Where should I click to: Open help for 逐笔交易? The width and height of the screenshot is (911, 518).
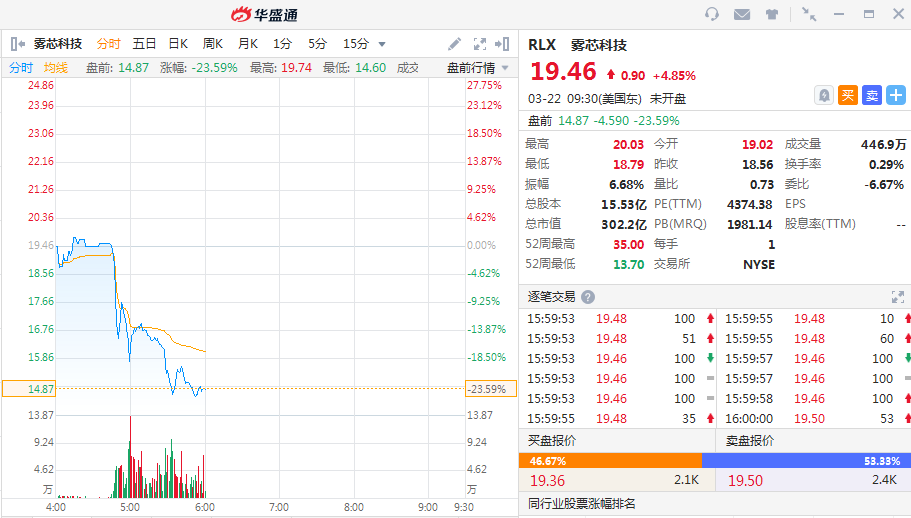[x=588, y=297]
